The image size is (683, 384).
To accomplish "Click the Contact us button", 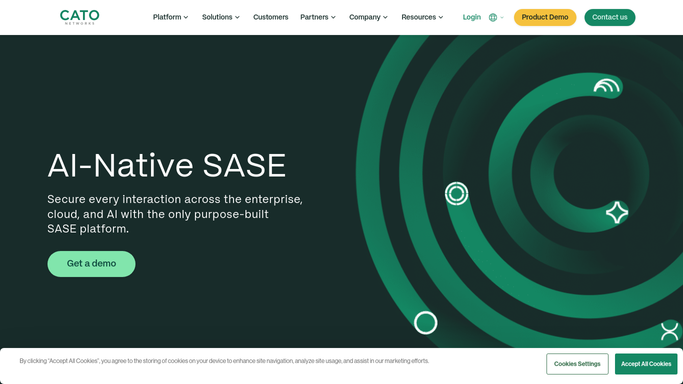I will pyautogui.click(x=610, y=17).
